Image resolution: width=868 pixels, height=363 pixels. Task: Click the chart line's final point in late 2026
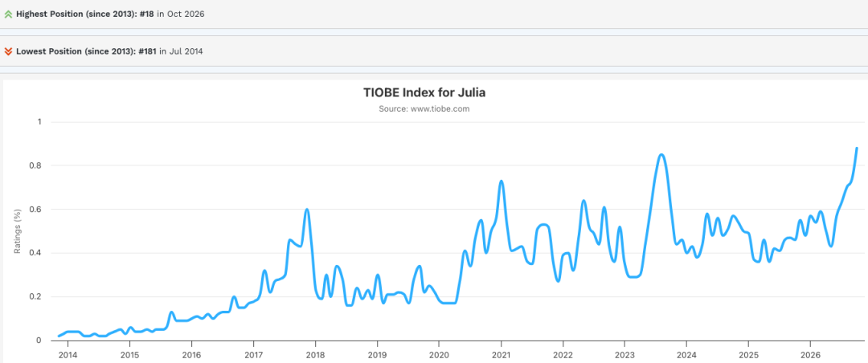click(x=857, y=149)
